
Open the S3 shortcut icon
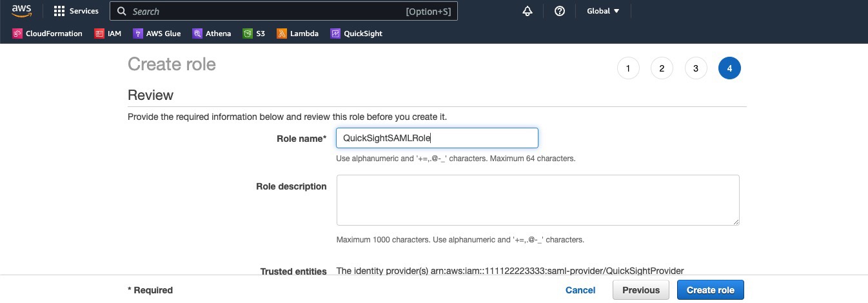[x=248, y=34]
